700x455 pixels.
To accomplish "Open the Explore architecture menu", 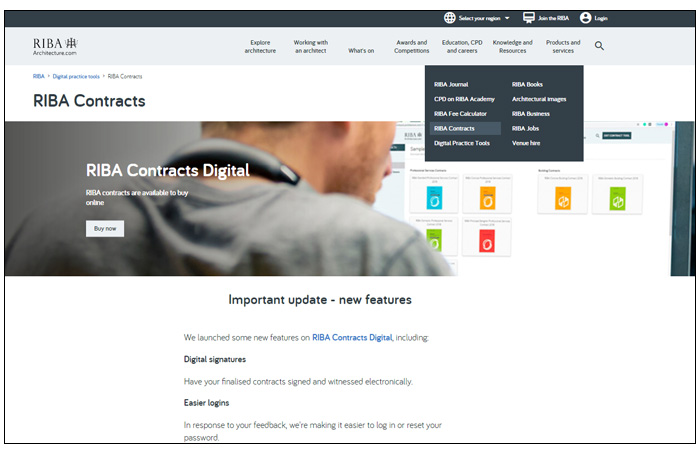I will [260, 46].
